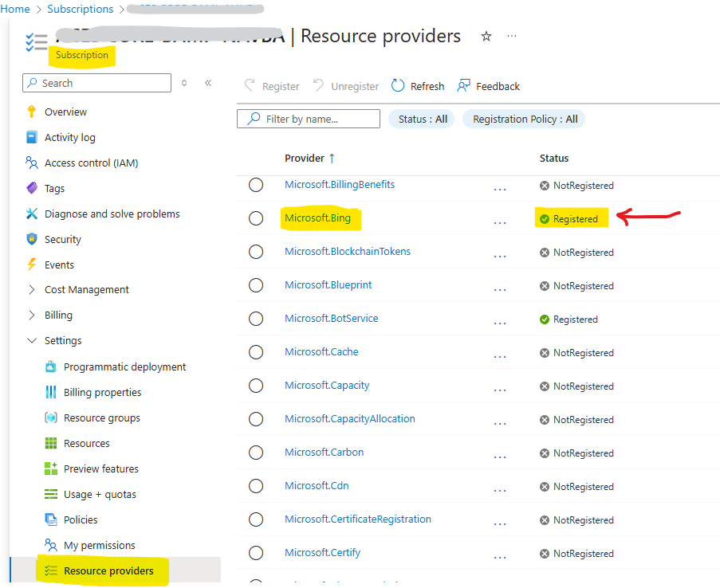The image size is (720, 588).
Task: Open Resource groups menu item
Action: 102,418
